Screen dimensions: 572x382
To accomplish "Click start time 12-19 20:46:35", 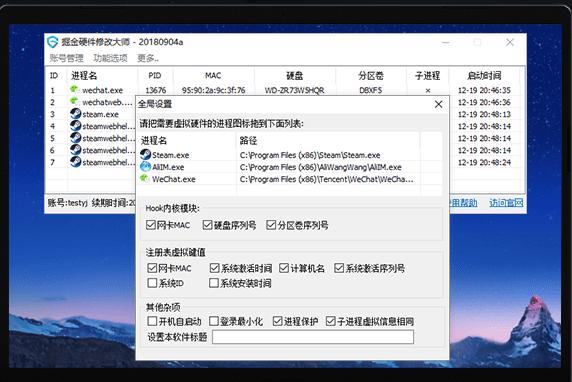I will coord(484,90).
